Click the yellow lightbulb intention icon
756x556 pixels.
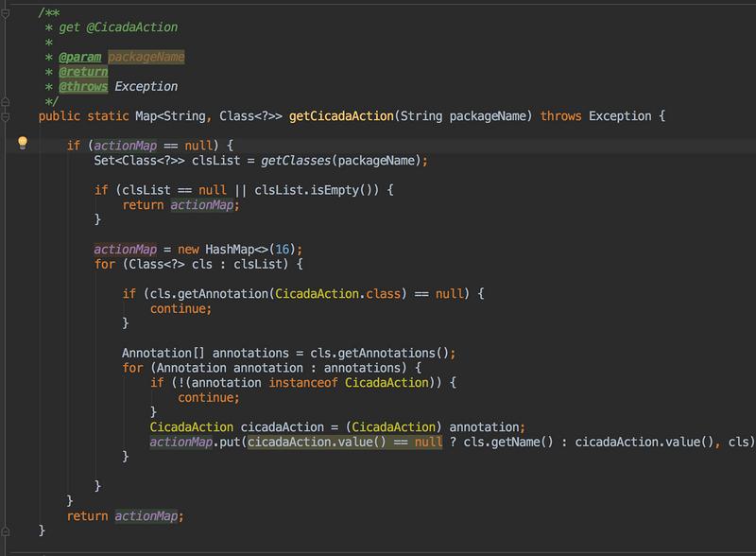23,143
